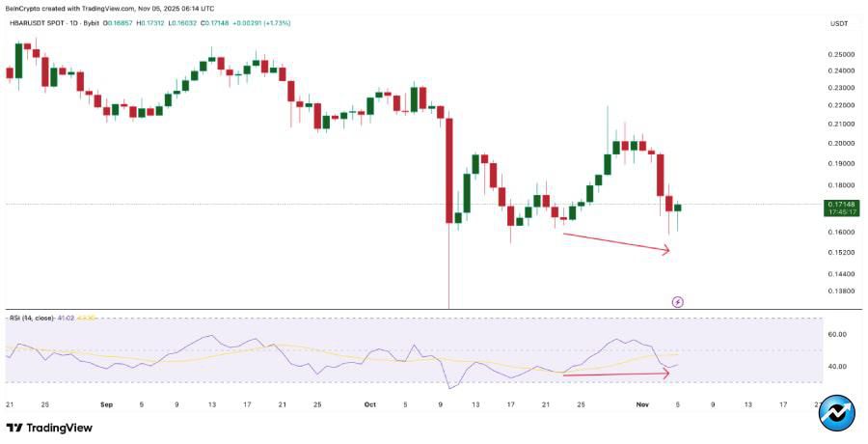This screenshot has width=868, height=444.
Task: Click the Nov label on the date axis
Action: click(643, 404)
